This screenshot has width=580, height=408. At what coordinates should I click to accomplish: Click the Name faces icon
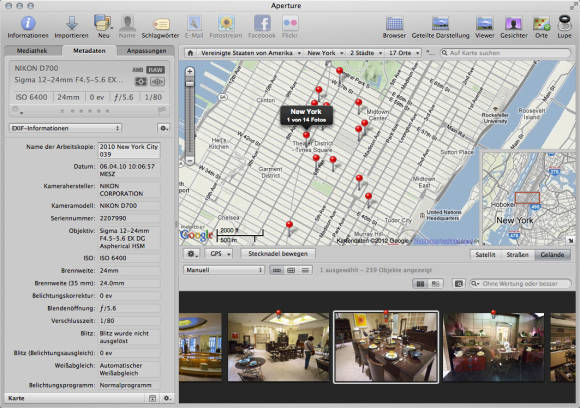coord(127,23)
